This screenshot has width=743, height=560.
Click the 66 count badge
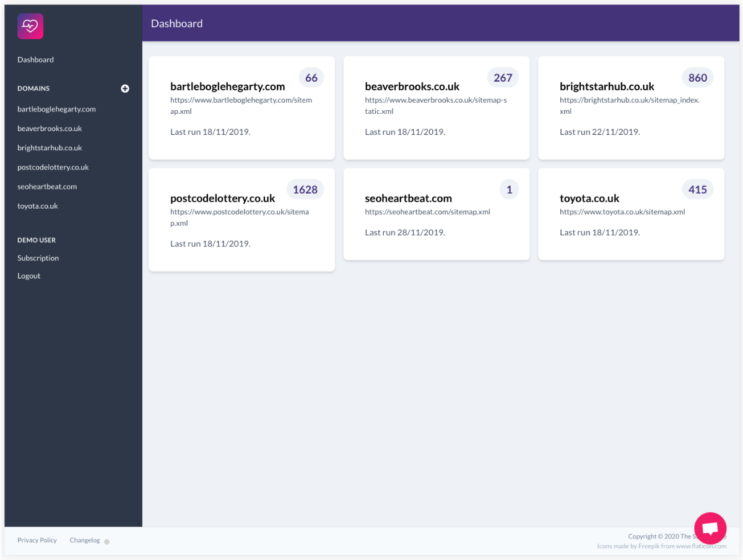311,77
